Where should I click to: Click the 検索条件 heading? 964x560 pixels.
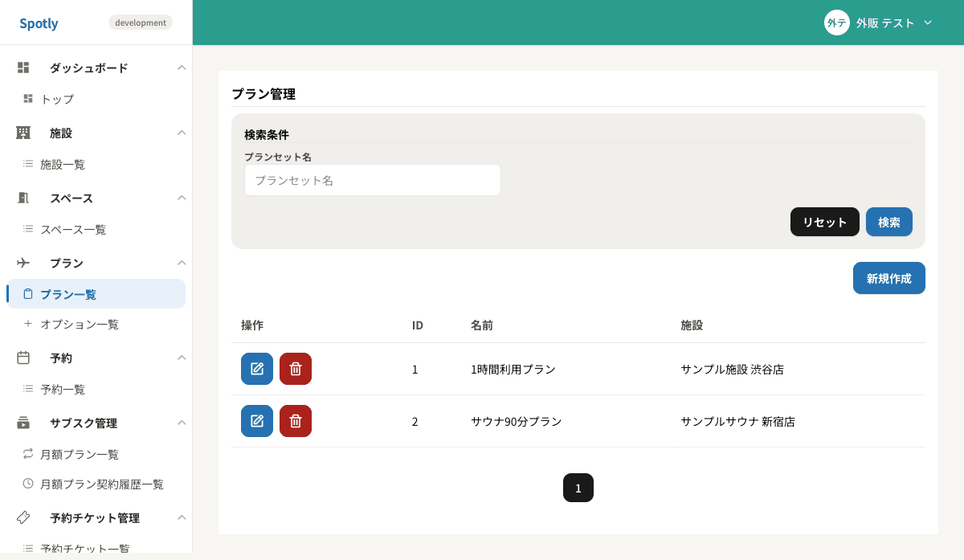pyautogui.click(x=267, y=134)
